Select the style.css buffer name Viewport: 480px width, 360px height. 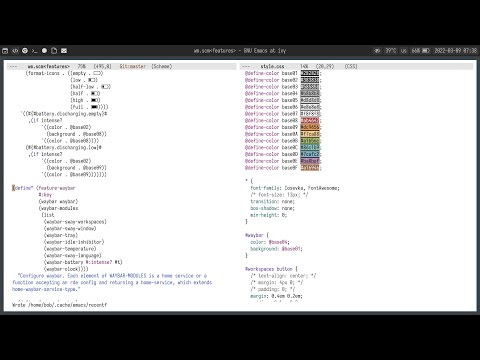pyautogui.click(x=272, y=66)
